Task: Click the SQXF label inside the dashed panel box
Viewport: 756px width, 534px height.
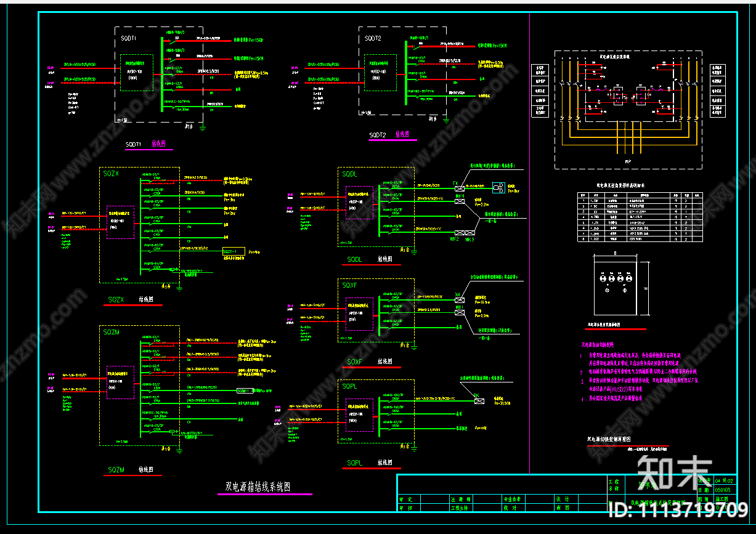Action: pos(349,286)
